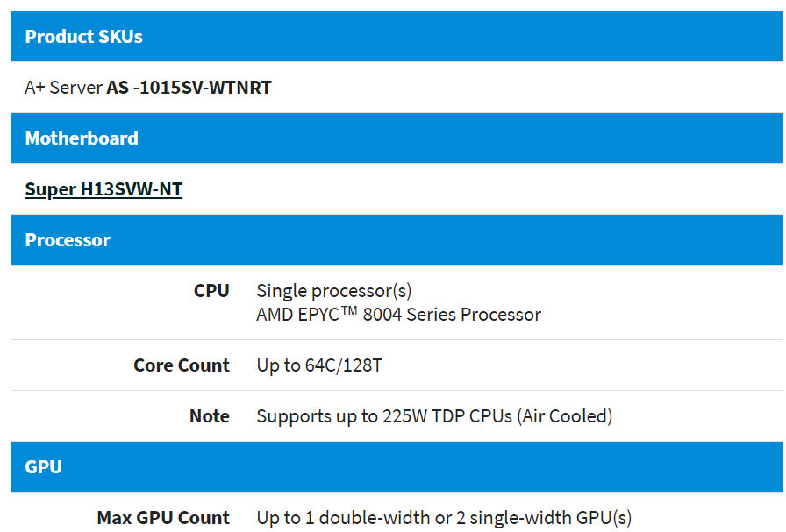This screenshot has width=786, height=532.
Task: Click the bold AS -1015SV-WTNRT SKU text
Action: point(189,88)
